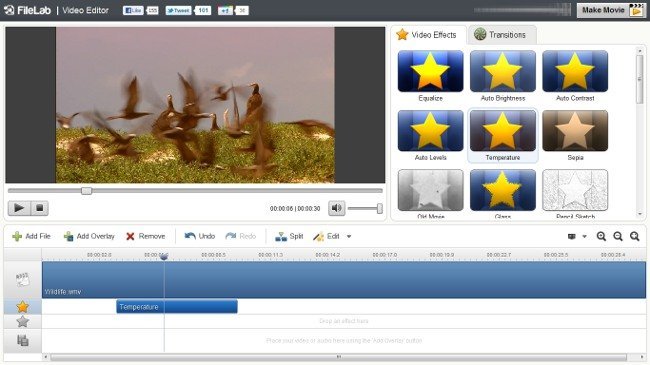Click effects panel scroll down arrow
This screenshot has width=650, height=365.
coord(640,214)
